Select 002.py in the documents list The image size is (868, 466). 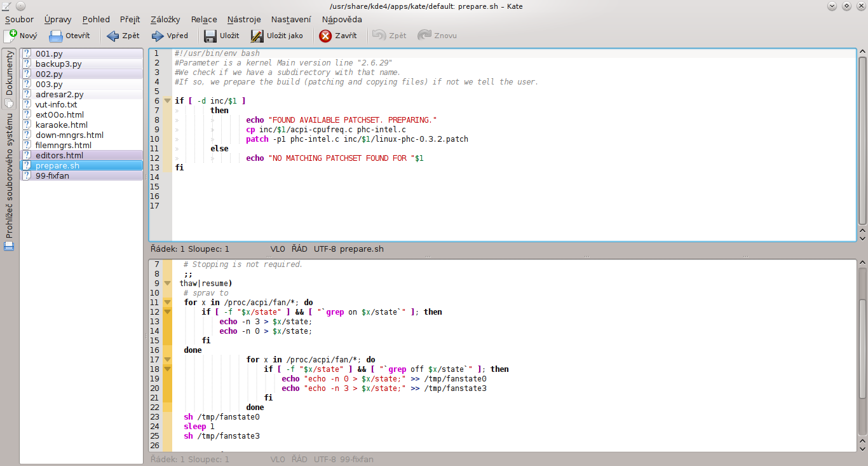coord(82,74)
